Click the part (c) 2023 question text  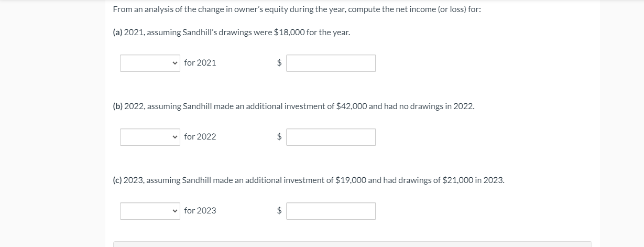(x=309, y=180)
